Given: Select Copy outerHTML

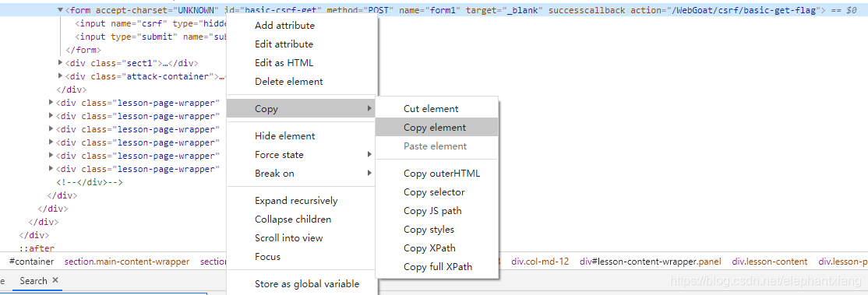Looking at the screenshot, I should click(437, 174).
